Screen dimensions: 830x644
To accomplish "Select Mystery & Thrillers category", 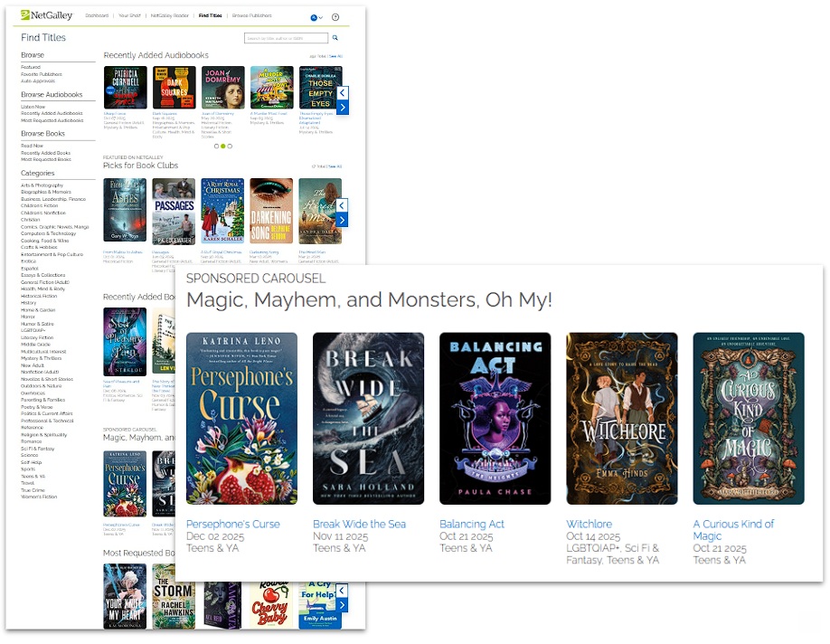I will pyautogui.click(x=41, y=358).
